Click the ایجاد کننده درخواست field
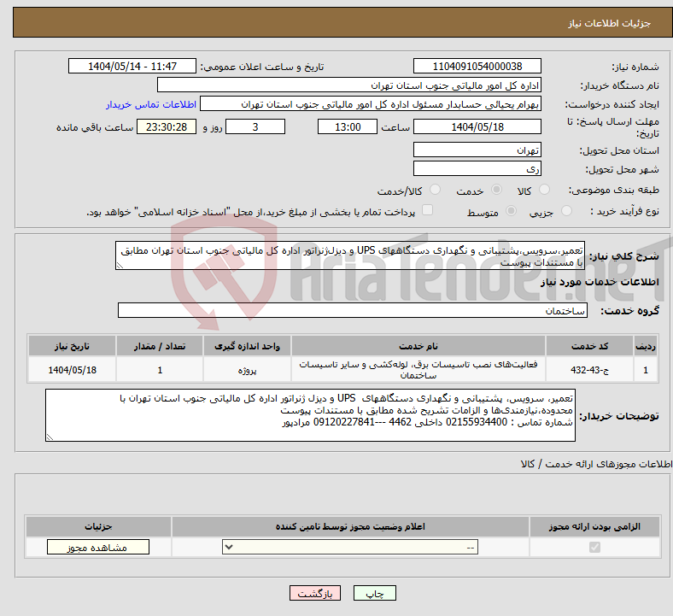Image resolution: width=673 pixels, height=616 pixels. point(371,104)
